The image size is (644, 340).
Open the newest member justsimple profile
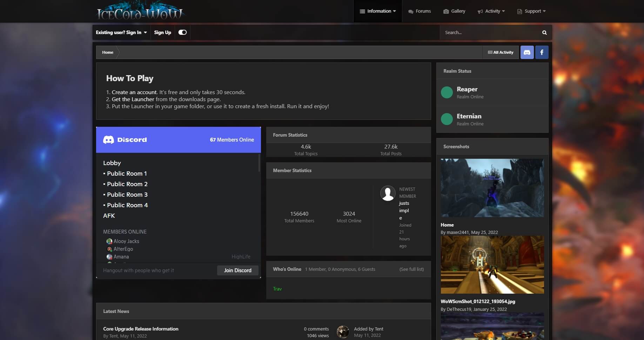tap(404, 210)
